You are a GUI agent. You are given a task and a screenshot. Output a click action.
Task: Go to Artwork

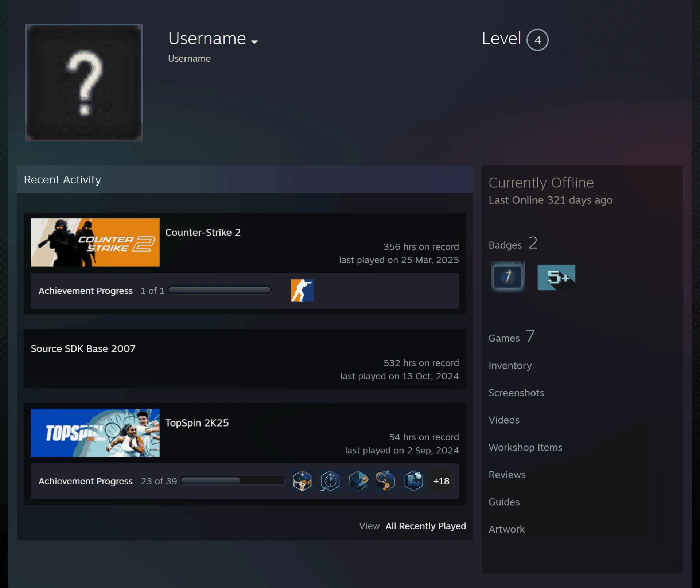click(506, 529)
